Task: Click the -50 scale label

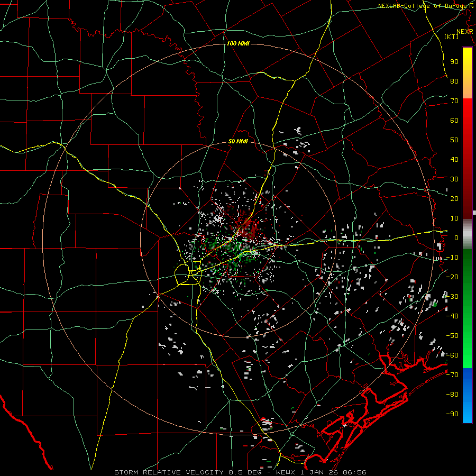Action: point(452,335)
